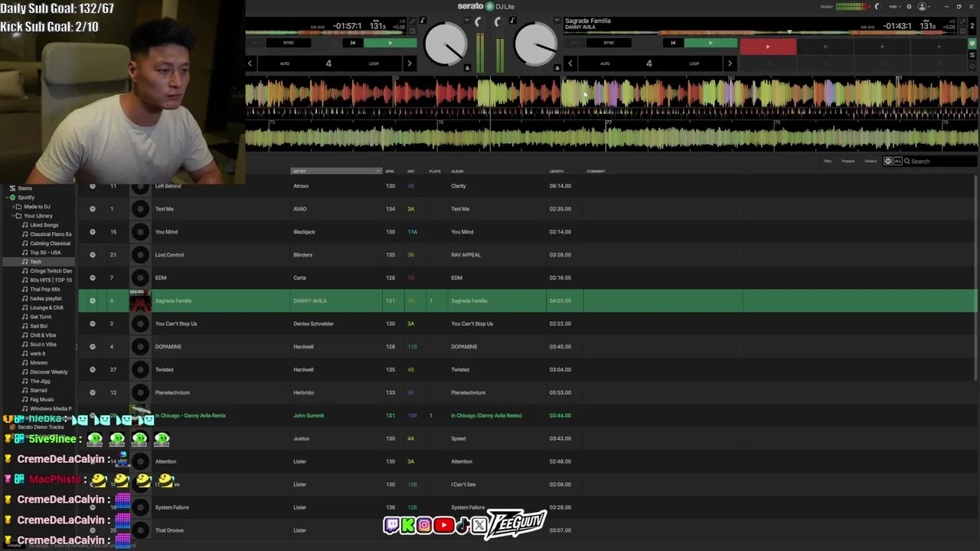980x551 pixels.
Task: Select the Text Me track by AVAO
Action: click(x=528, y=209)
